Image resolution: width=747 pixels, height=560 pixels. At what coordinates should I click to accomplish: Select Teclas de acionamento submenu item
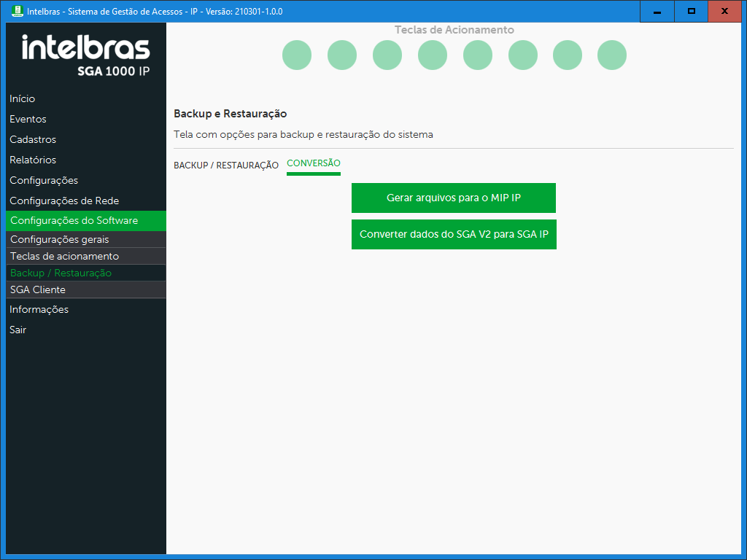[64, 256]
